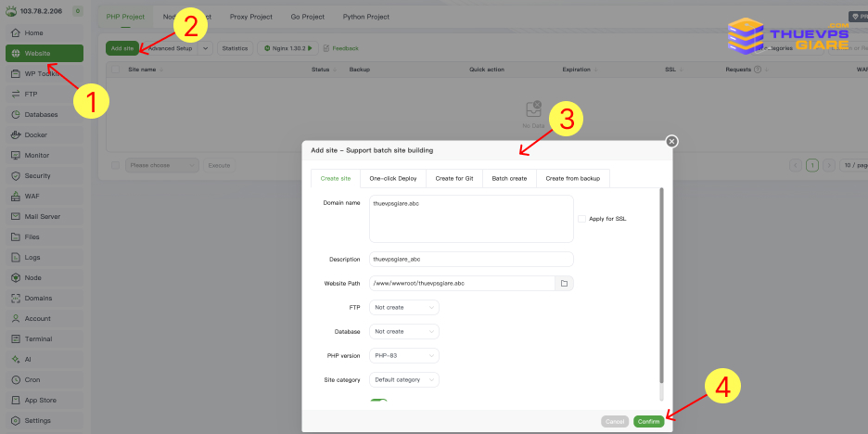Browse folder icon next to Website Path
Screen dimensions: 868x434
tap(564, 284)
